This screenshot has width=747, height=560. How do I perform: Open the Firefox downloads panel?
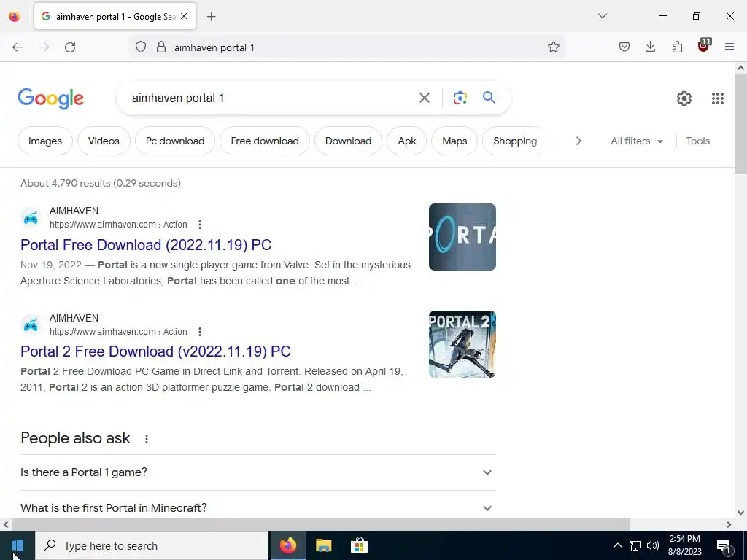(x=650, y=47)
